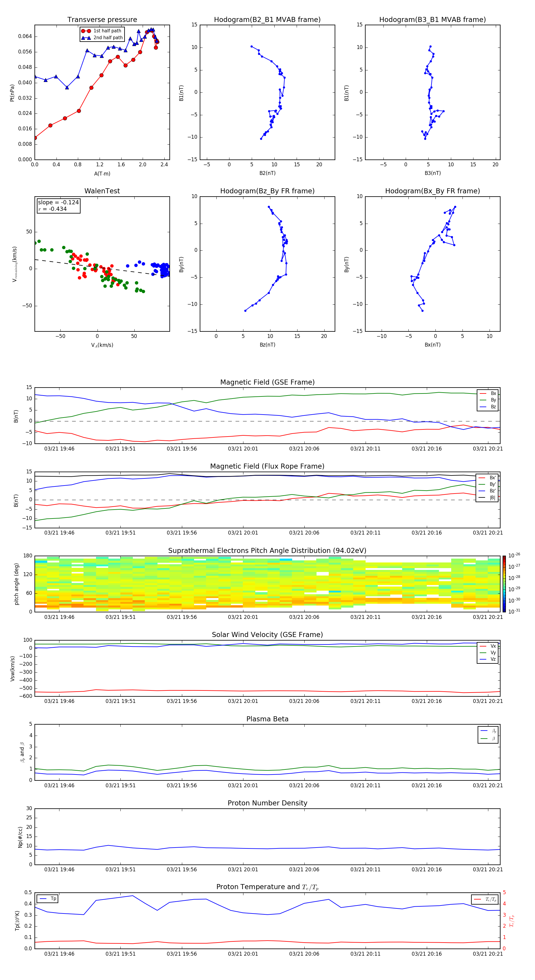
Task: Click "03/21 19:46" tick under Proton Temperature panel
Action: pos(59,954)
